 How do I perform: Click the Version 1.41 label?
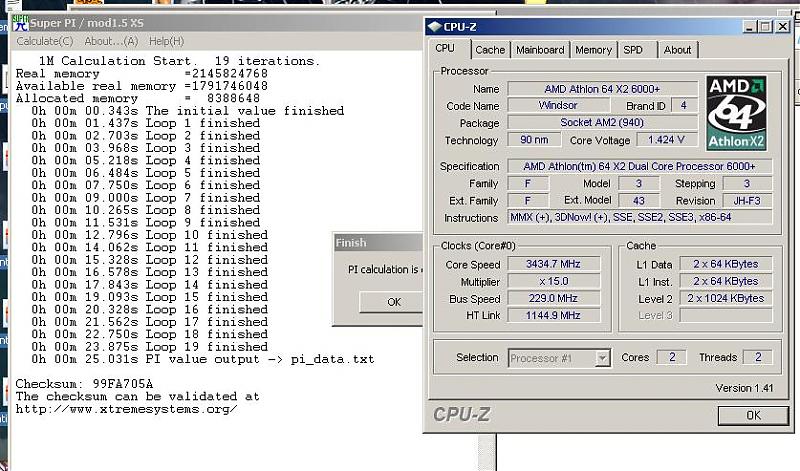(x=744, y=388)
